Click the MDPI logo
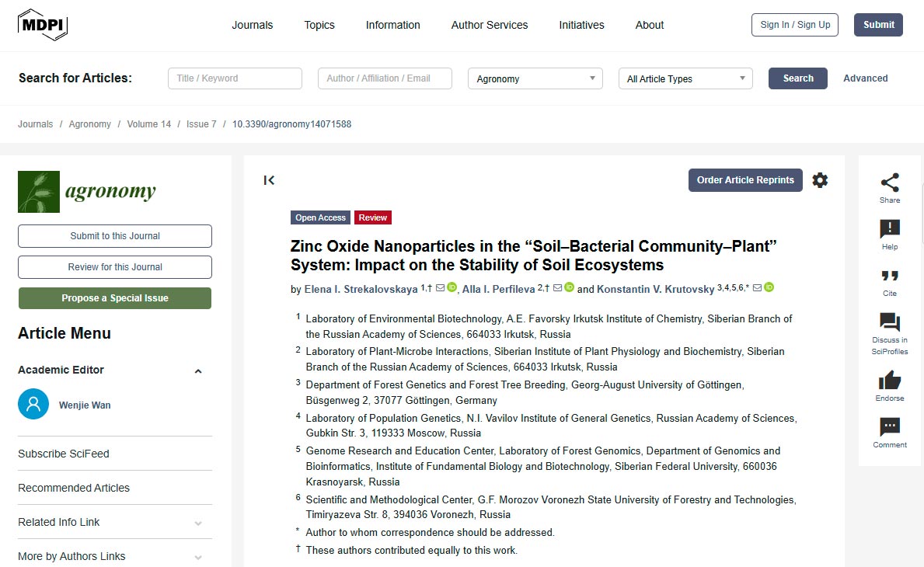The width and height of the screenshot is (924, 567). 43,25
